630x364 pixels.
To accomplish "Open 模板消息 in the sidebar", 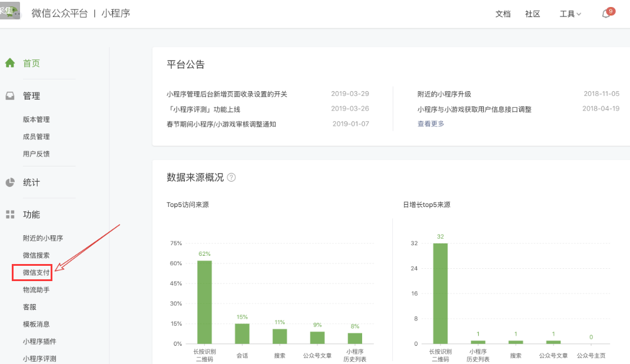I will [36, 324].
